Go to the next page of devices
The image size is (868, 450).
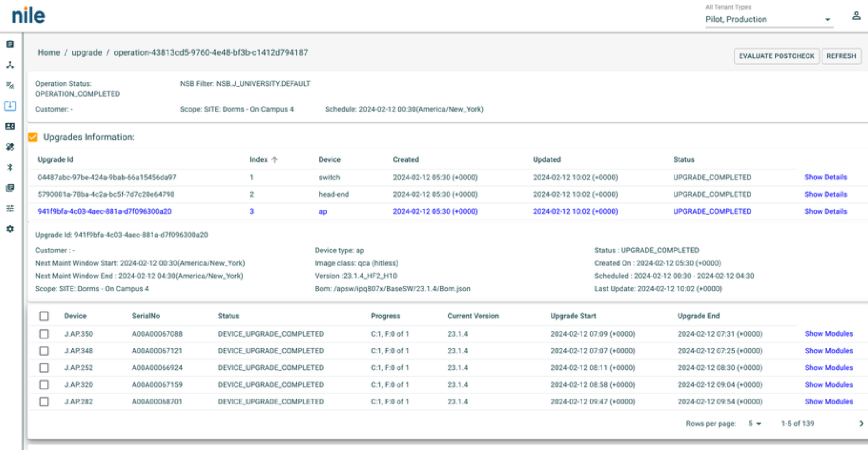pos(861,424)
